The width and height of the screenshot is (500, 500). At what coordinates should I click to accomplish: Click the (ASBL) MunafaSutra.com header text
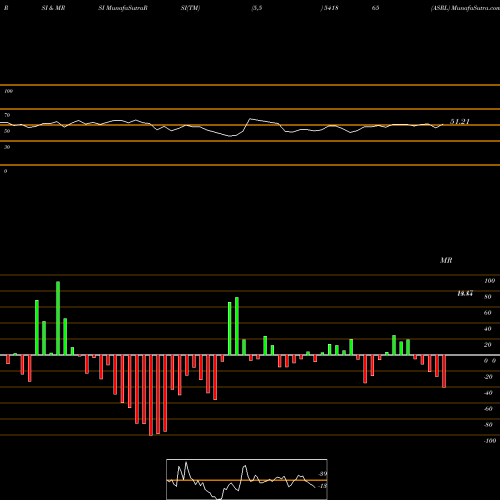pyautogui.click(x=465, y=8)
